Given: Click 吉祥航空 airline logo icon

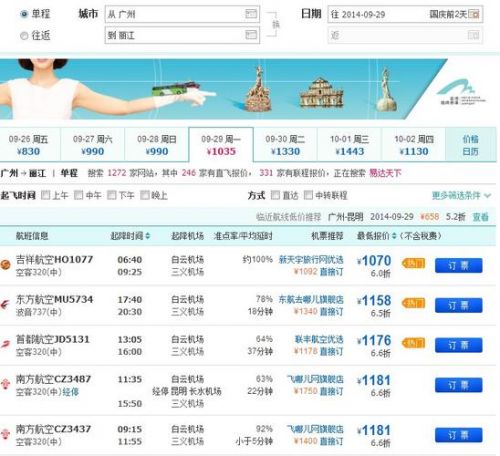Looking at the screenshot, I should (5, 265).
